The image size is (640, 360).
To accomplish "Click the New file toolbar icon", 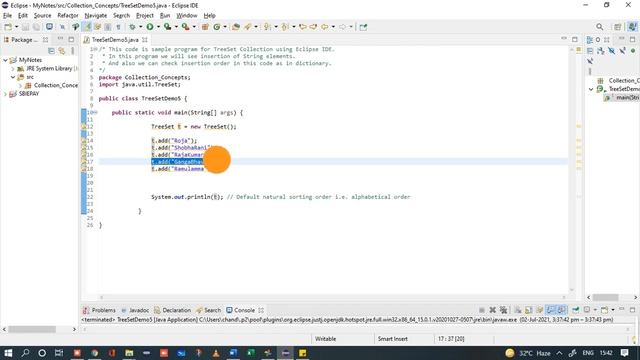I will coord(8,27).
